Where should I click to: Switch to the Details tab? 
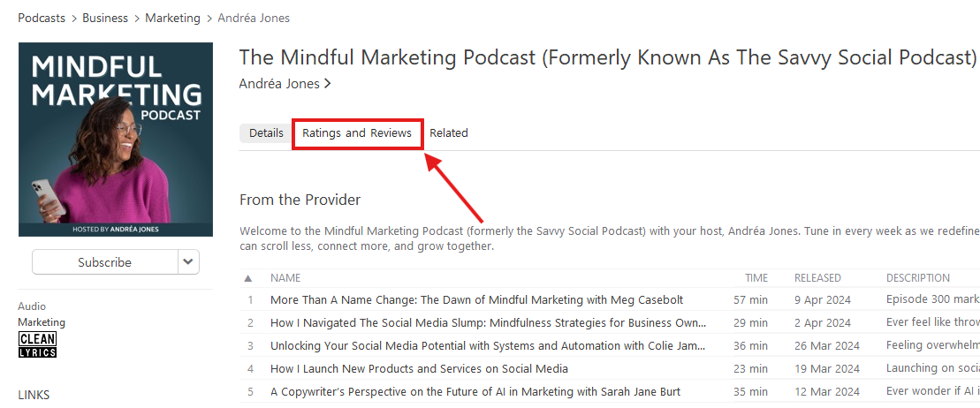point(266,133)
